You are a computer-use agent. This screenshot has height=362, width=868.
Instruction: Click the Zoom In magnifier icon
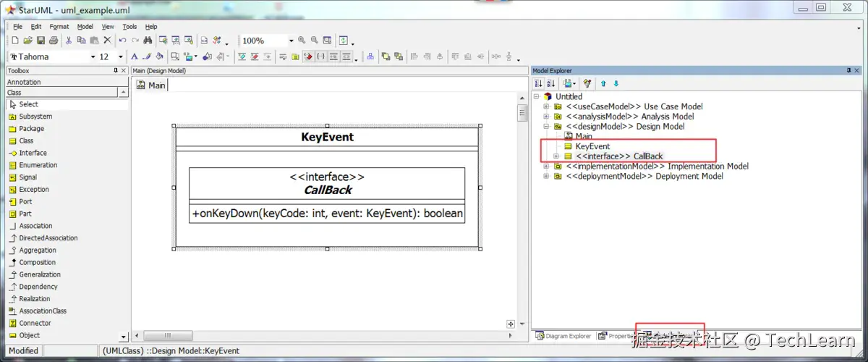pos(302,41)
